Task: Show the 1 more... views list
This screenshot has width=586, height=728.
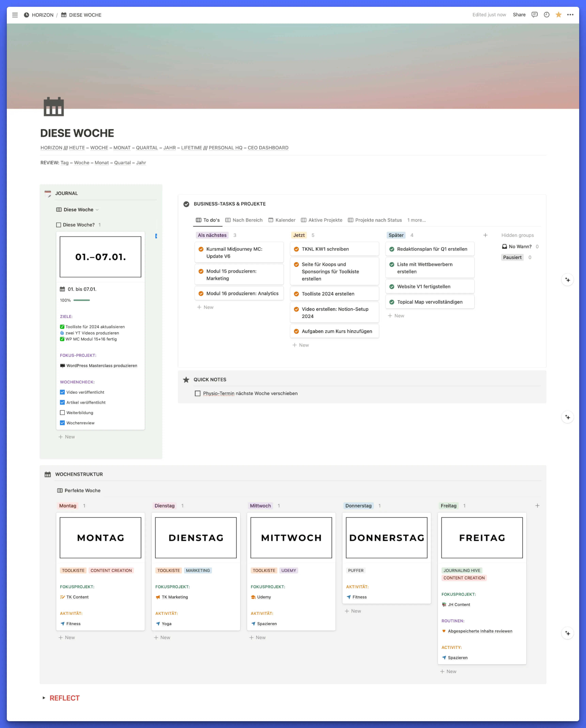Action: 416,220
